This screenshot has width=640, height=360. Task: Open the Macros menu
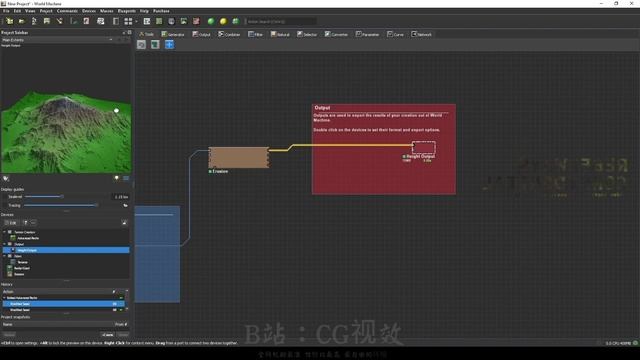(107, 11)
